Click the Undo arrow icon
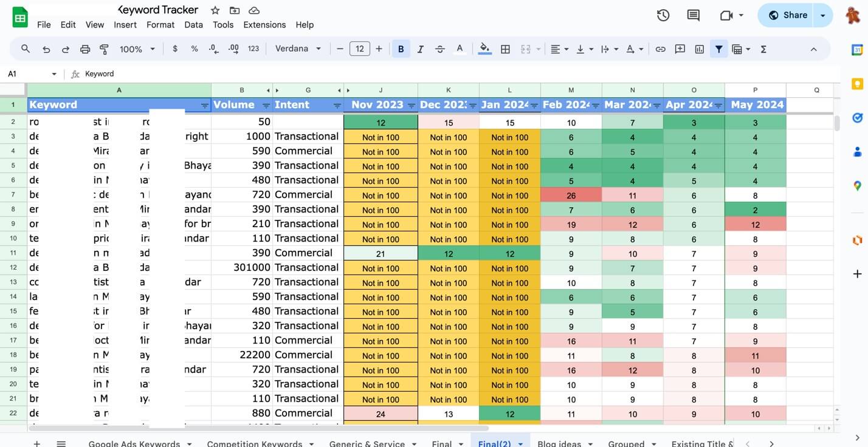The width and height of the screenshot is (868, 447). tap(46, 49)
